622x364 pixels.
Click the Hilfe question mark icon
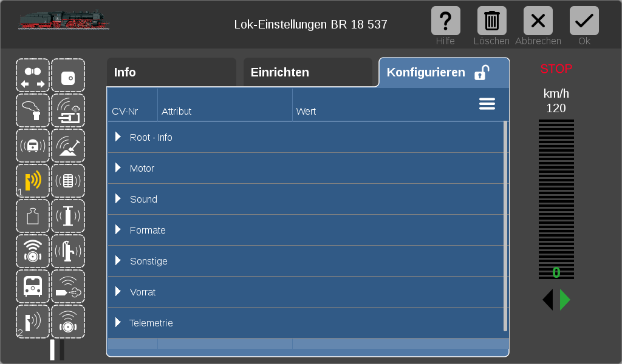point(445,21)
